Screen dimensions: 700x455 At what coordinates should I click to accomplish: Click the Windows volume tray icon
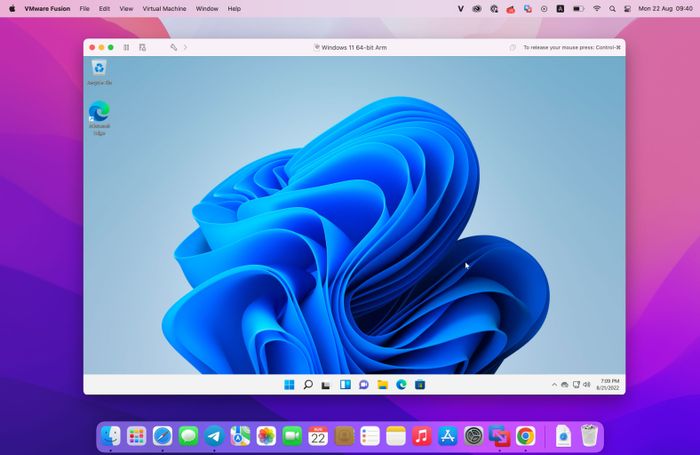tap(587, 384)
